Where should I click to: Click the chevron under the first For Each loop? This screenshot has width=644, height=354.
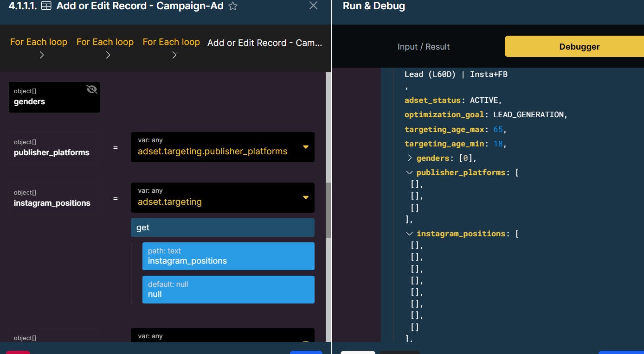coord(42,55)
